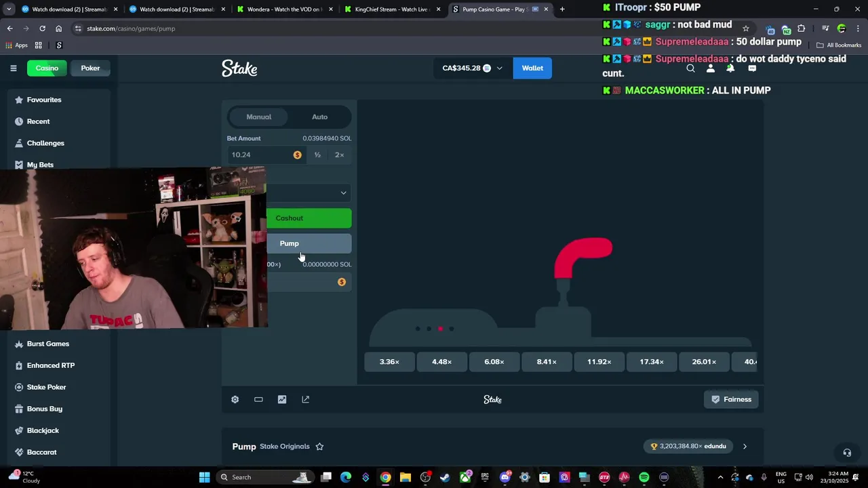Show hidden system tray icons

point(720,477)
